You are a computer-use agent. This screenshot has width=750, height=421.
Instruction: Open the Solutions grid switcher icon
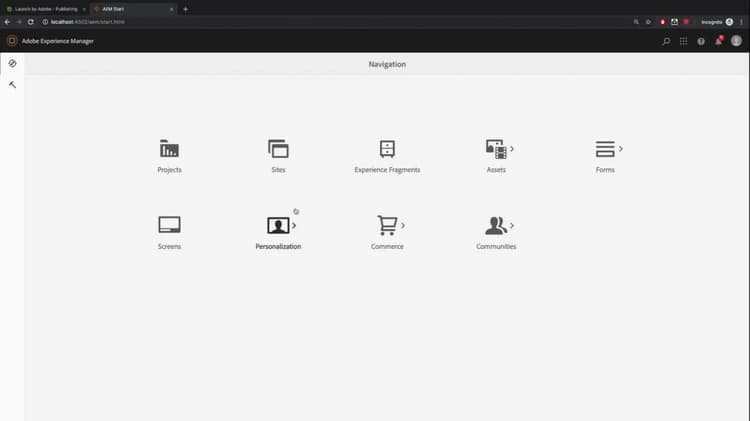pyautogui.click(x=684, y=42)
